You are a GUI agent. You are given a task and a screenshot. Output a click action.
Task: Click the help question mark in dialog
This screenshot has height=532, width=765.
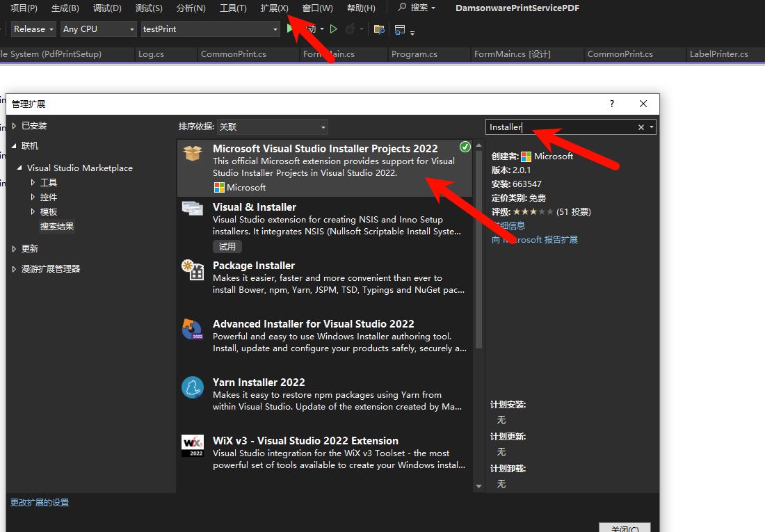pyautogui.click(x=612, y=104)
